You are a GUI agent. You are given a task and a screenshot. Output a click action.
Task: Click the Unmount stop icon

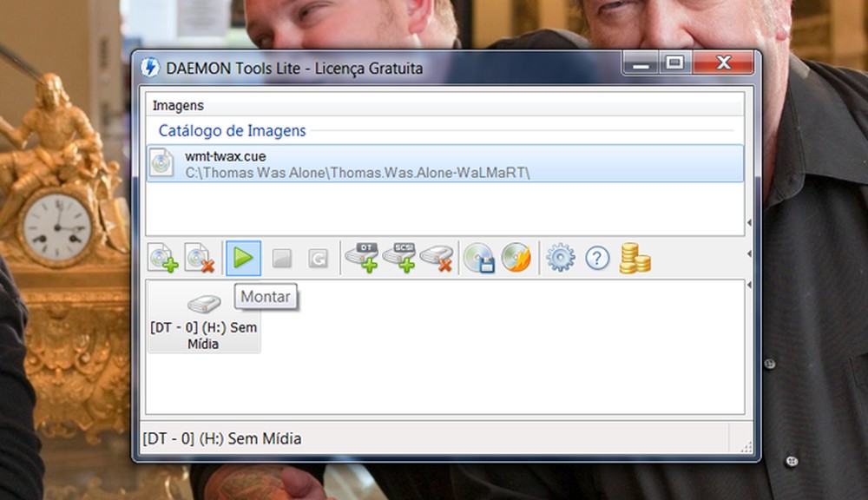click(x=283, y=258)
